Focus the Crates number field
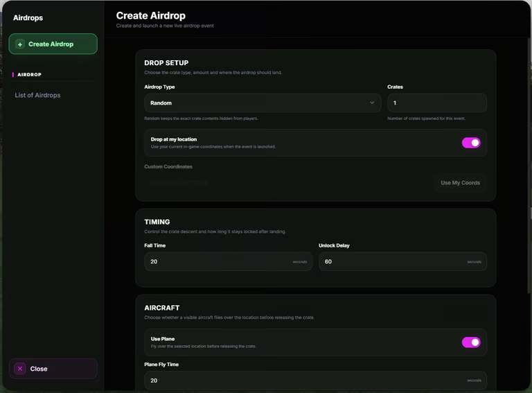The height and width of the screenshot is (393, 532). coord(437,103)
